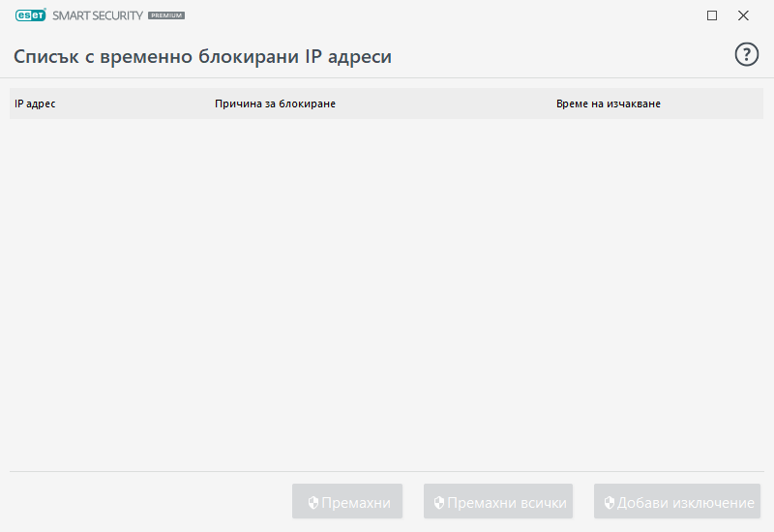Click the Добави изключение button
Image resolution: width=774 pixels, height=532 pixels.
click(x=676, y=501)
